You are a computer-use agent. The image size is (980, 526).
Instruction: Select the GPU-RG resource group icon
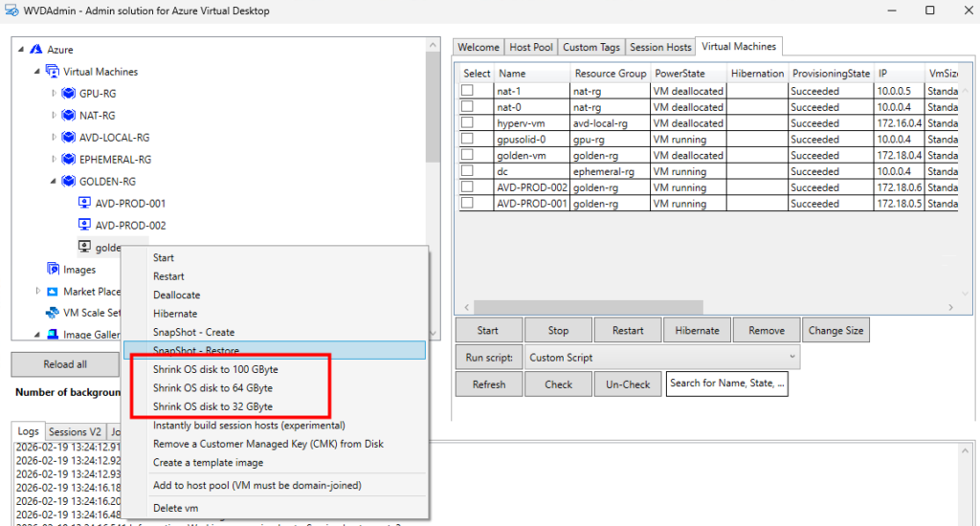69,94
